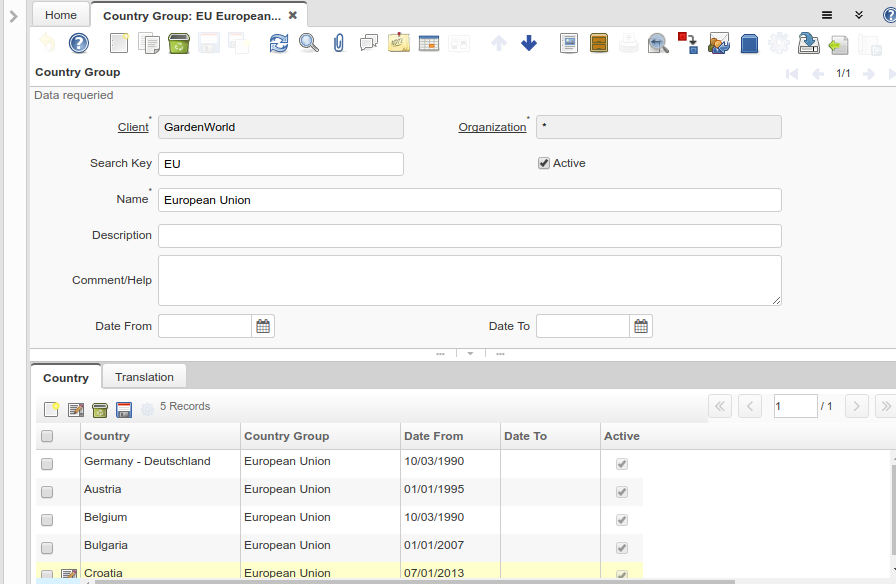
Task: Open the Date To calendar picker
Action: (641, 326)
